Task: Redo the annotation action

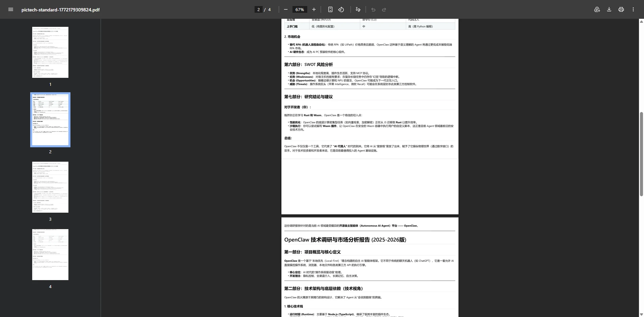Action: pos(384,9)
